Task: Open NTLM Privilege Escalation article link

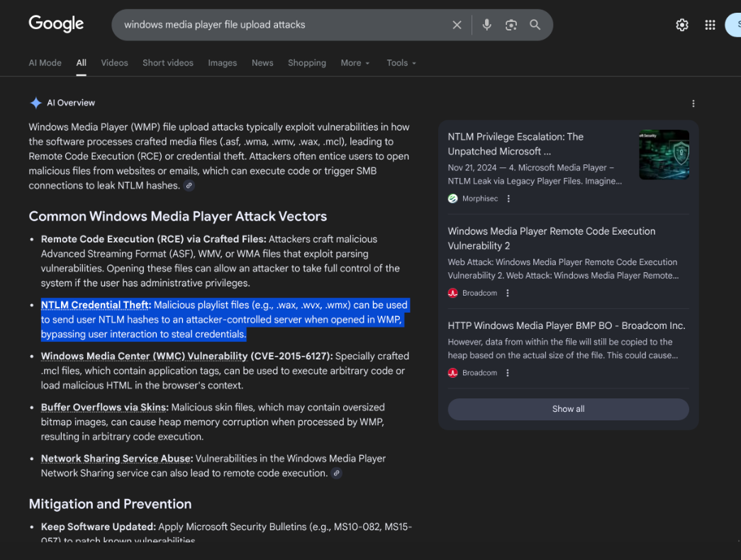Action: pyautogui.click(x=516, y=144)
